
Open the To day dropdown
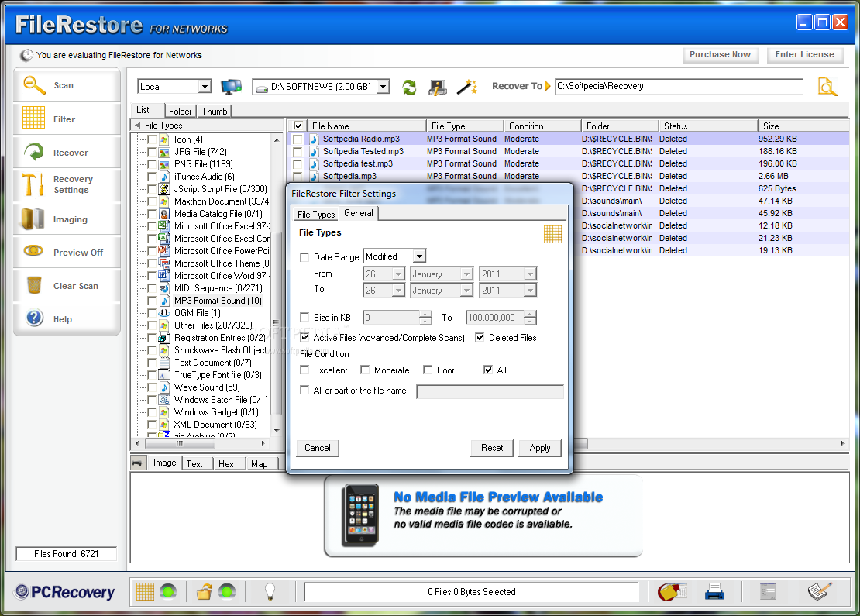[x=399, y=290]
